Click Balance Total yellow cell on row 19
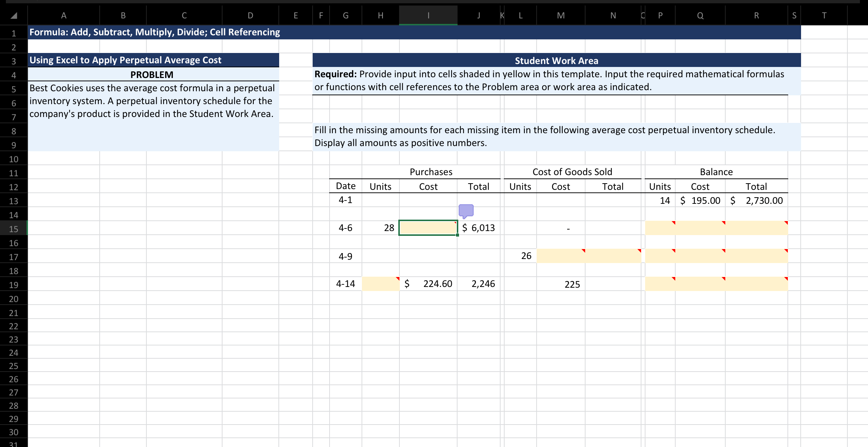Screen dimensions: 868x447 [x=756, y=284]
